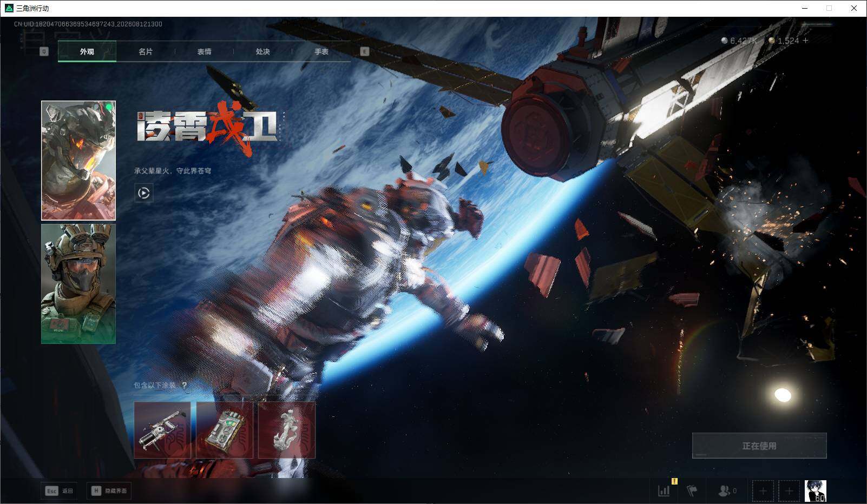Click the E next-tab key icon
Image resolution: width=867 pixels, height=504 pixels.
point(365,51)
